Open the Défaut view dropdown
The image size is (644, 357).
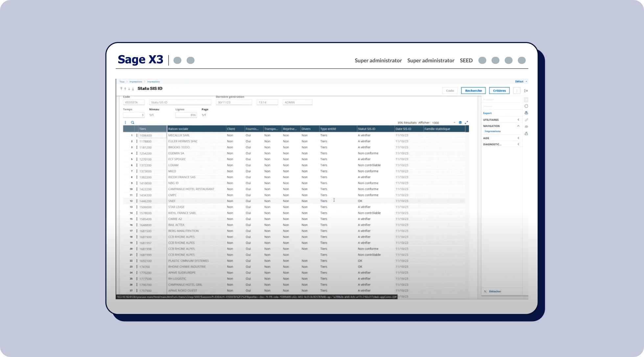pyautogui.click(x=521, y=82)
